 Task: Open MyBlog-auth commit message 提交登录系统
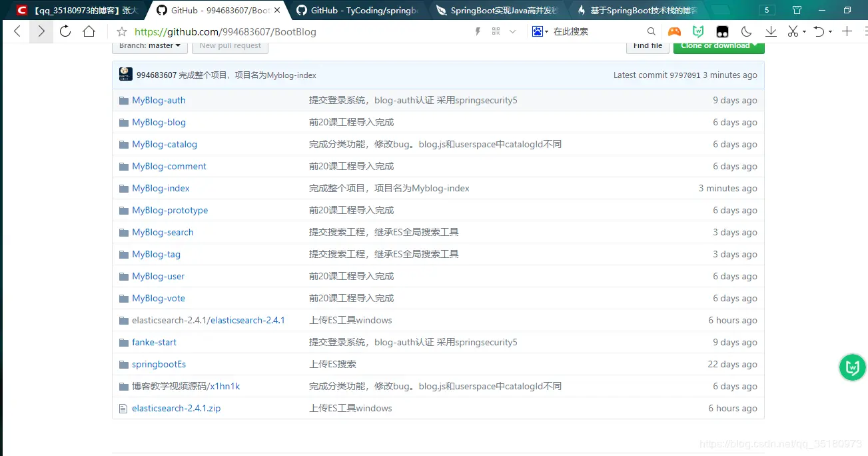[413, 100]
